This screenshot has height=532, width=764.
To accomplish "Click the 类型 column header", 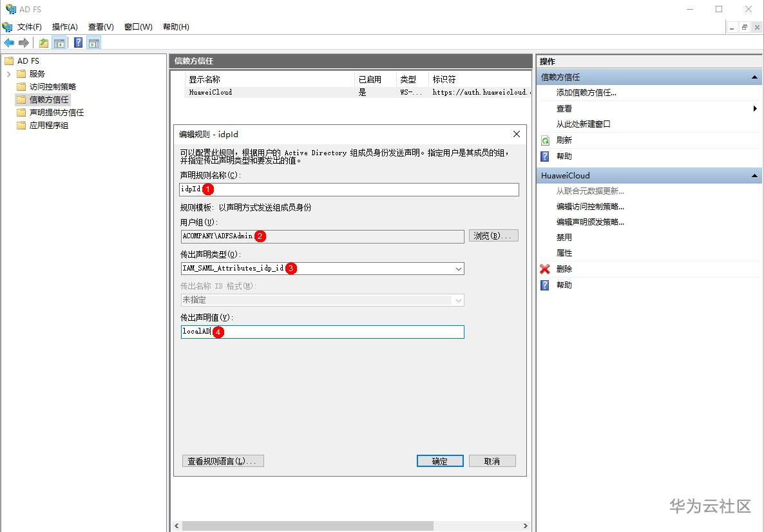I will click(x=412, y=79).
